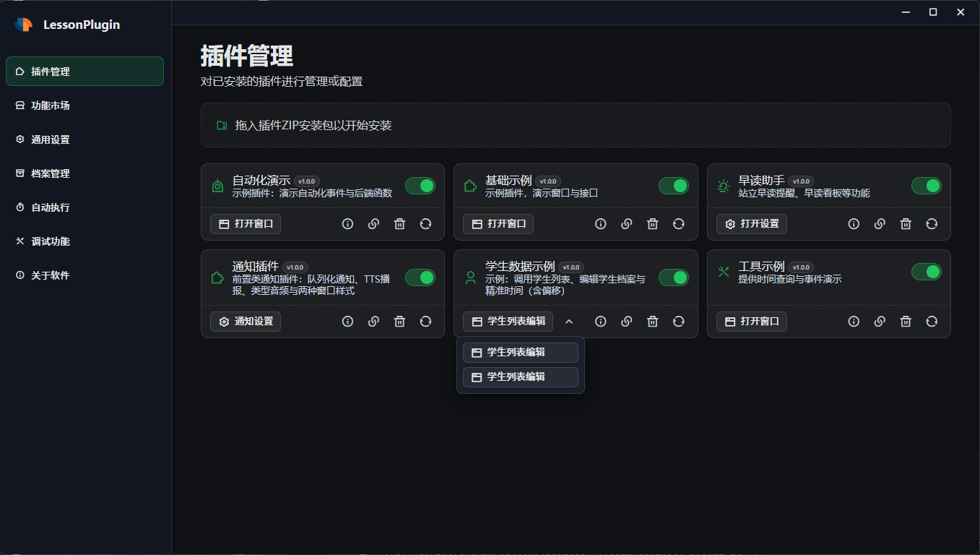Image resolution: width=980 pixels, height=555 pixels.
Task: Click the refresh icon on 通知插件 card
Action: pos(425,322)
